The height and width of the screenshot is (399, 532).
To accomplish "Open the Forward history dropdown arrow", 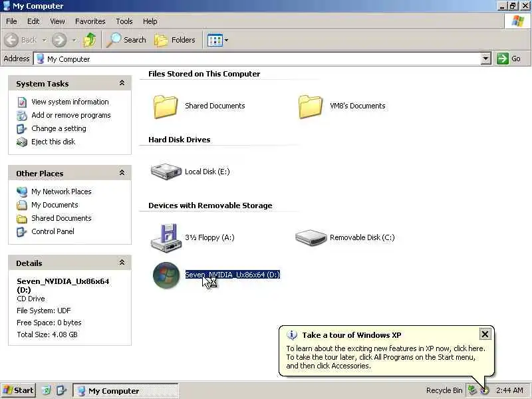I will (74, 40).
